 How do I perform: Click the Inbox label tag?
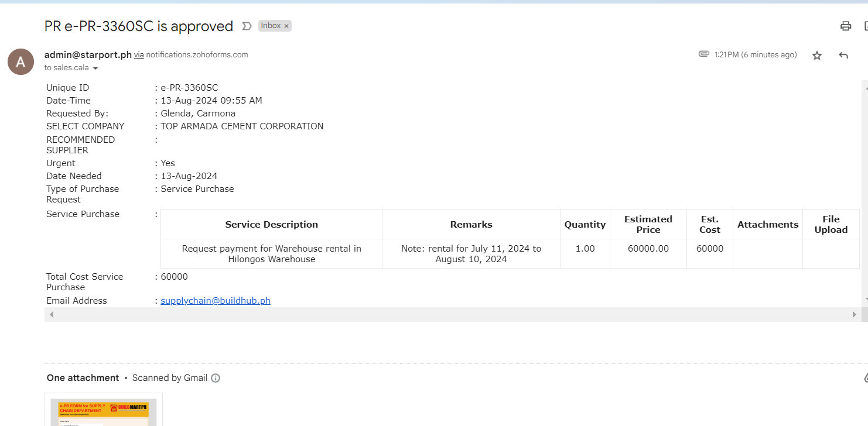(271, 26)
